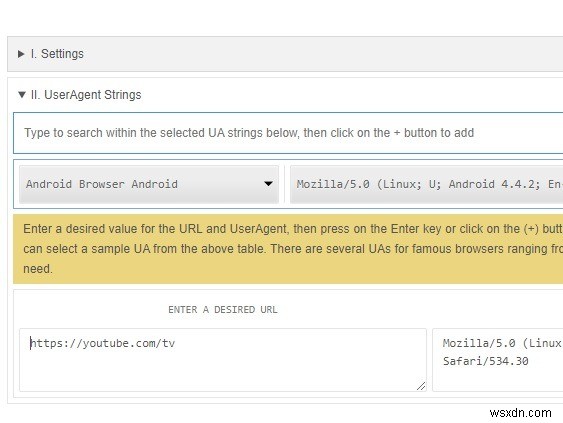The width and height of the screenshot is (563, 423).
Task: Collapse the II. UserAgent Strings section
Action: 80,95
